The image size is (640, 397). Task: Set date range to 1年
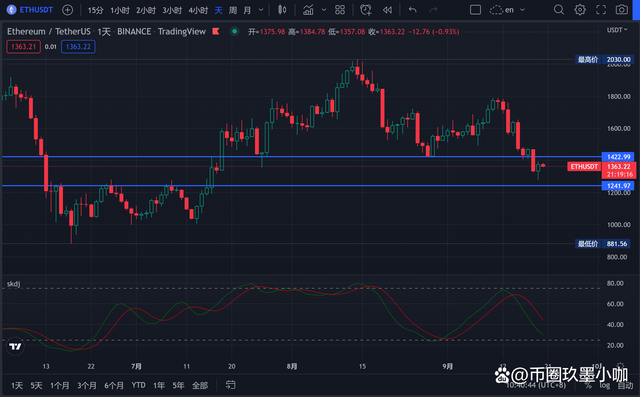(159, 386)
